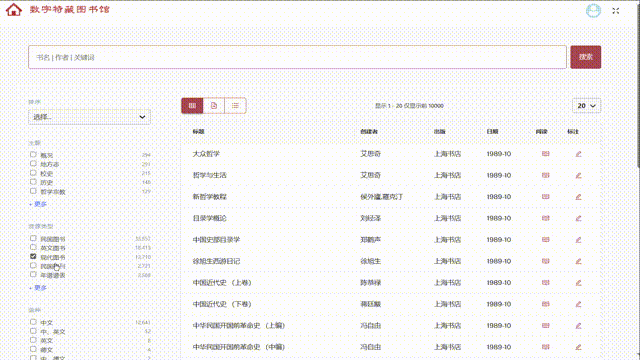The height and width of the screenshot is (360, 640).
Task: Annotate 中国近代史（下卷） with the pencil icon
Action: click(x=578, y=304)
